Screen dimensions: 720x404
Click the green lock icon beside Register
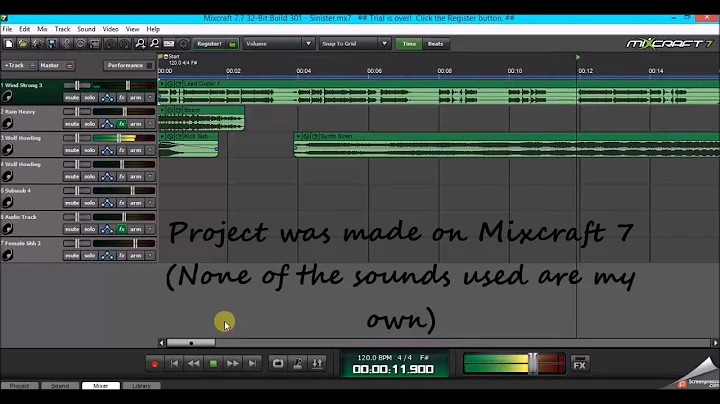pos(232,44)
